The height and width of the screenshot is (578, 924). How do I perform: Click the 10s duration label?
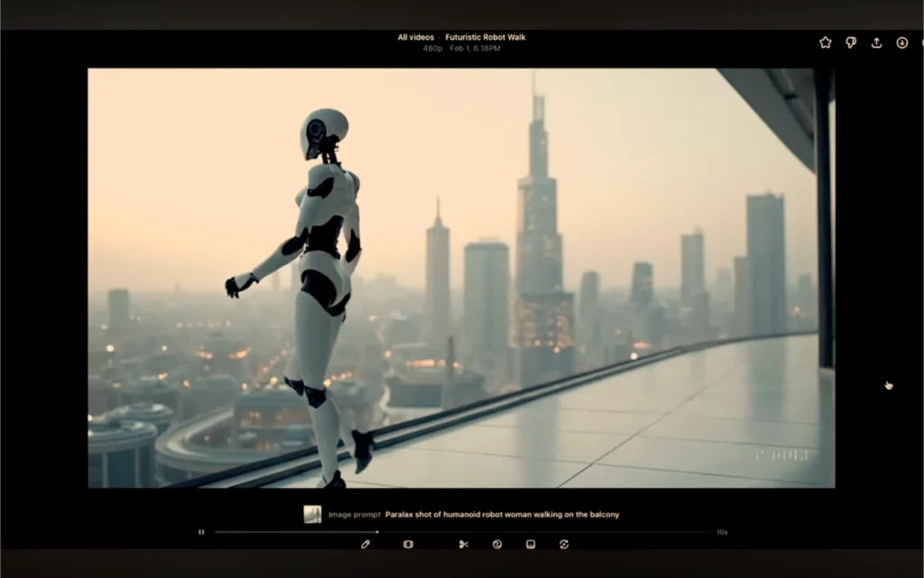click(721, 532)
